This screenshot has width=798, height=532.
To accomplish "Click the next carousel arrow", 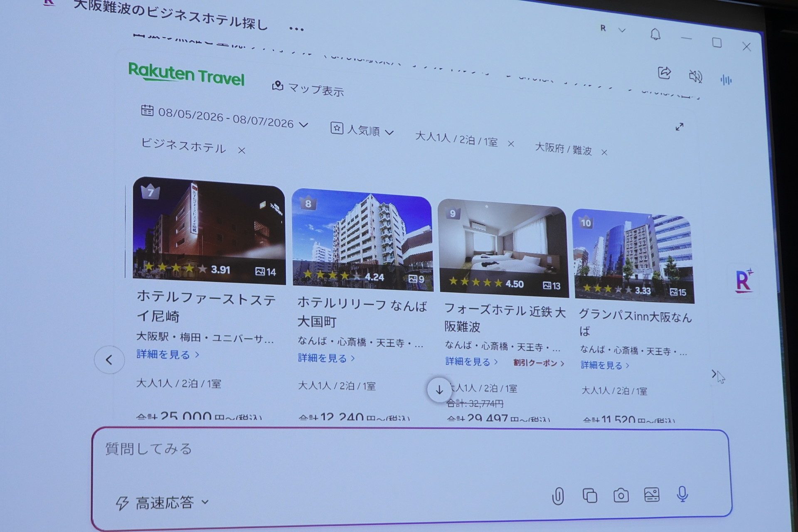I will coord(714,374).
